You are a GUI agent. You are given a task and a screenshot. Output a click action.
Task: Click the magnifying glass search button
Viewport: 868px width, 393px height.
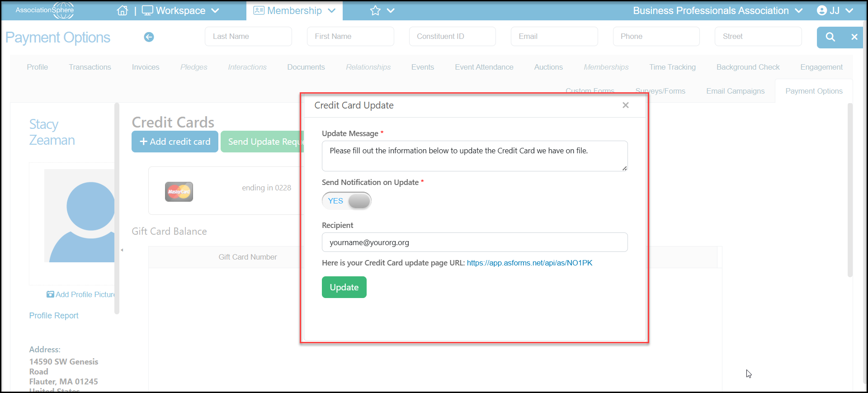(830, 37)
